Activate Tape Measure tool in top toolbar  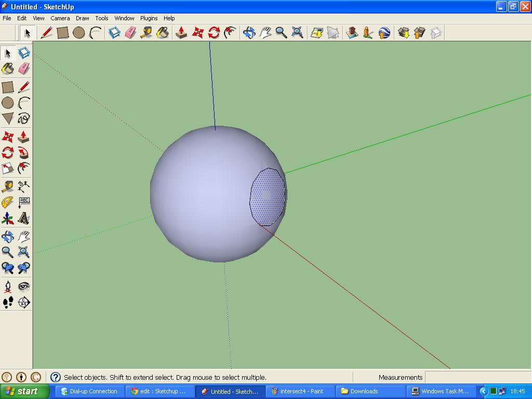point(147,33)
